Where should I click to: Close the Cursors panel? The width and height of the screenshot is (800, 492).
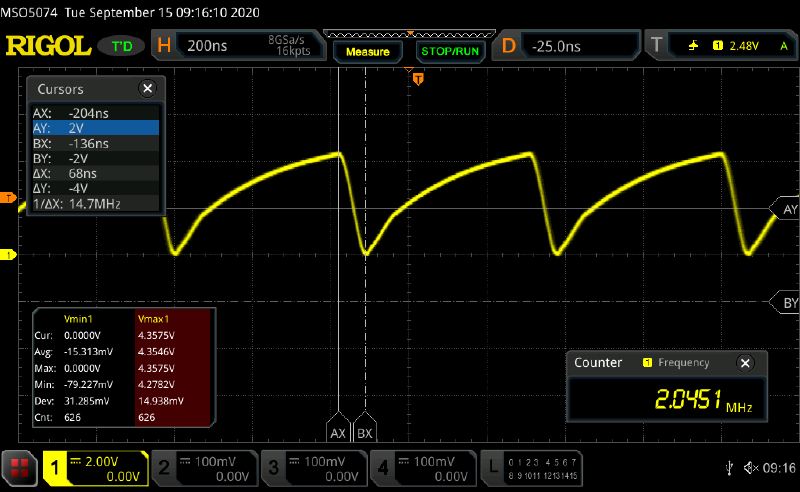[148, 89]
